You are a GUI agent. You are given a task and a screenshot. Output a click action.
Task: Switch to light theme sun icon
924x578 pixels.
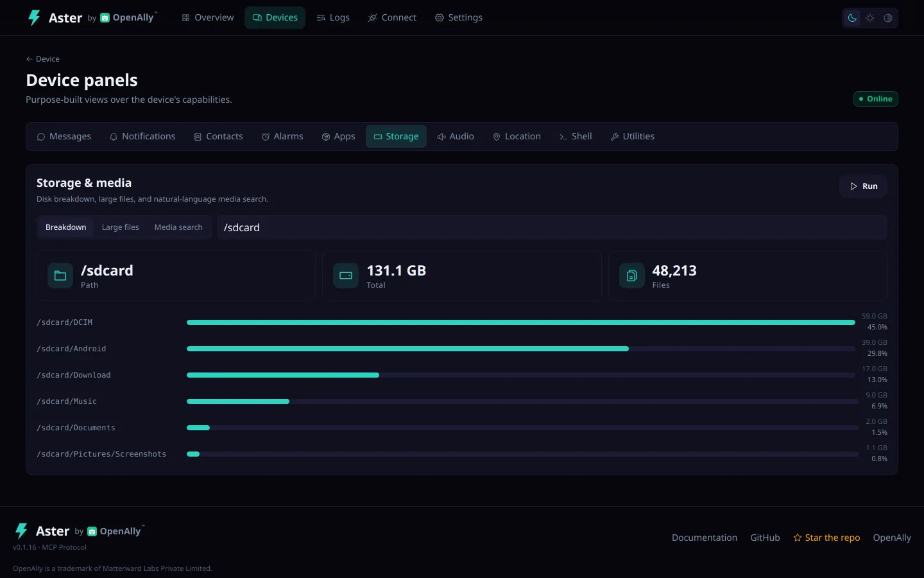(870, 18)
